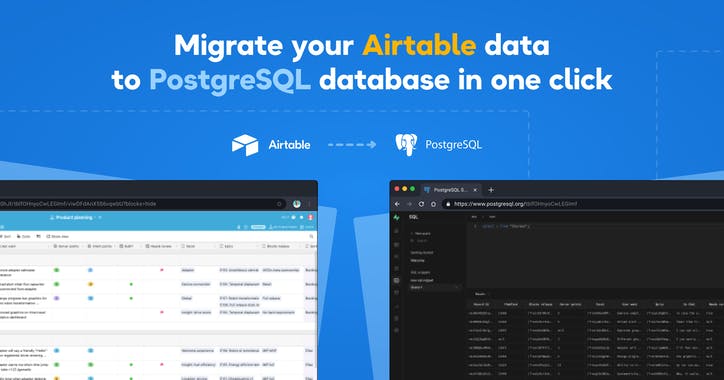
Task: Click the postgresql.org address bar
Action: [582, 204]
